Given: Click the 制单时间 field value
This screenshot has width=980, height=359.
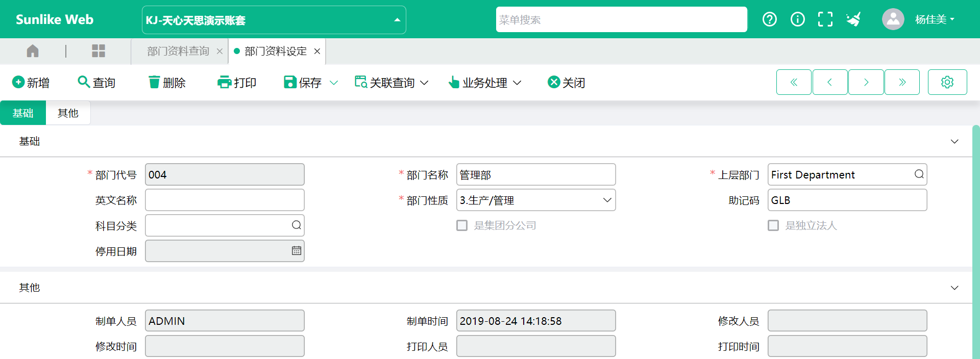Looking at the screenshot, I should (536, 321).
